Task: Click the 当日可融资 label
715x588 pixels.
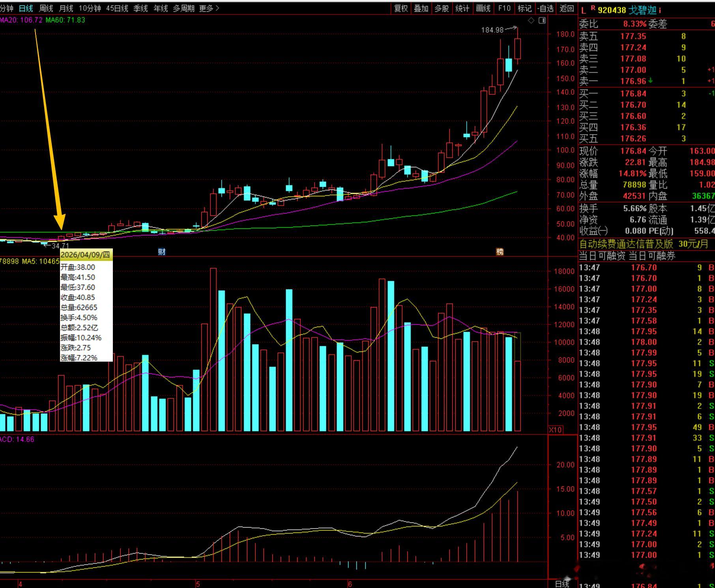Action: pos(602,256)
